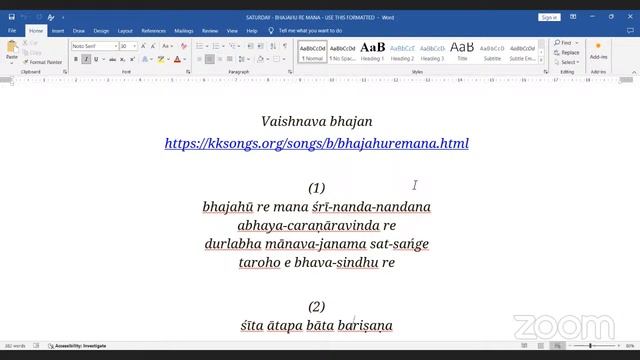Switch to the Layout tab
Screen dimensions: 640x360
pyautogui.click(x=125, y=31)
